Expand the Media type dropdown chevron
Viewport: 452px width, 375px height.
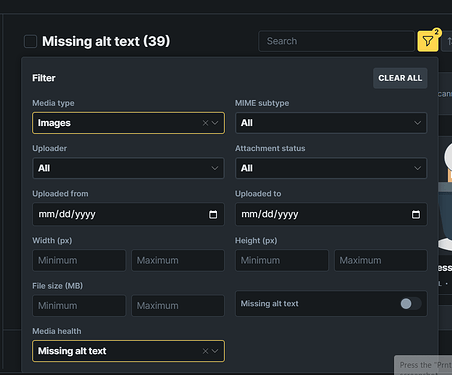coord(215,123)
